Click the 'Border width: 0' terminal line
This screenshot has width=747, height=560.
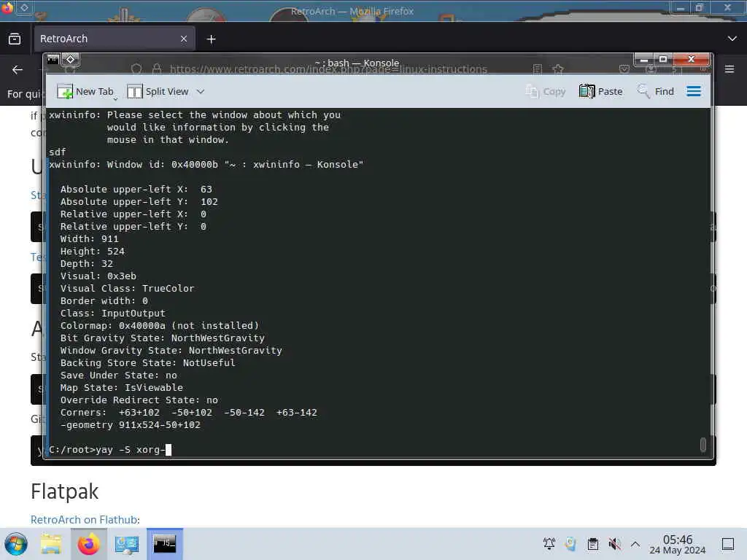pyautogui.click(x=104, y=300)
